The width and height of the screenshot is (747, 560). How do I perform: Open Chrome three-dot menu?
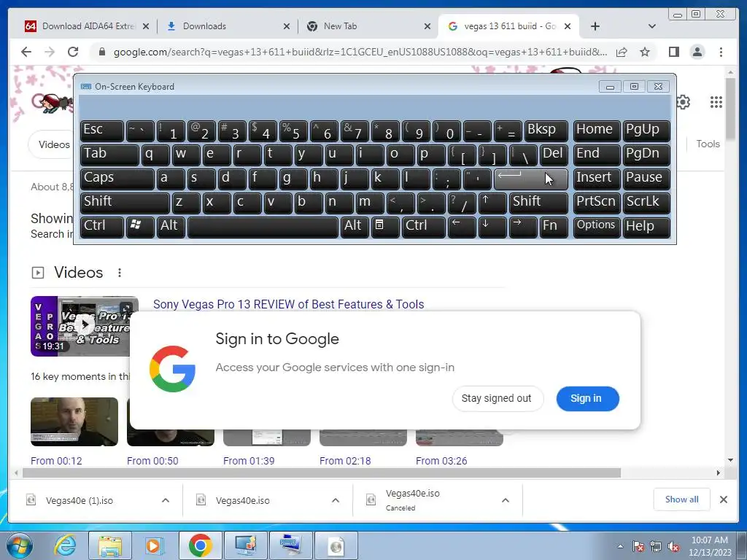[721, 52]
